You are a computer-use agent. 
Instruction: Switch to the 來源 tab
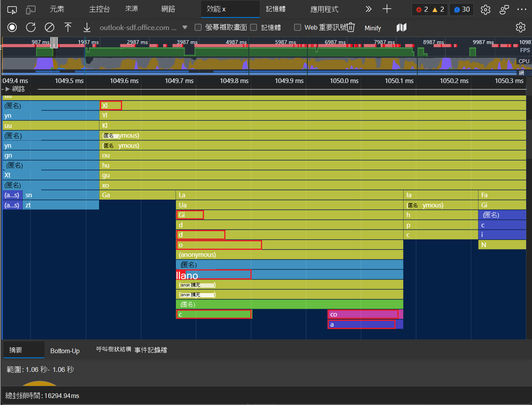click(x=131, y=9)
